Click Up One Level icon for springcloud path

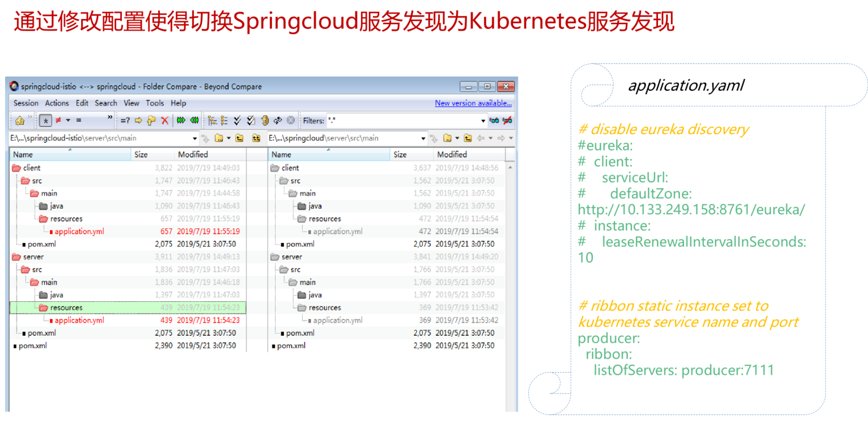[468, 138]
